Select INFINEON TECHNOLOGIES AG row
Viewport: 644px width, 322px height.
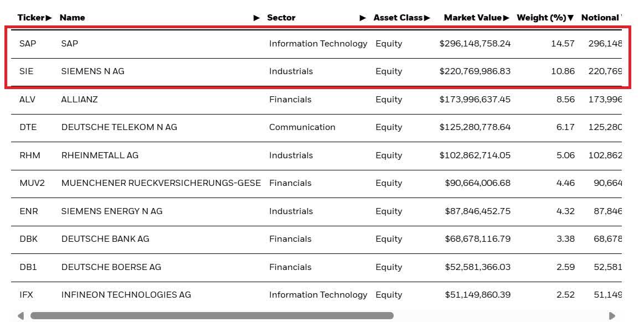[x=126, y=295]
